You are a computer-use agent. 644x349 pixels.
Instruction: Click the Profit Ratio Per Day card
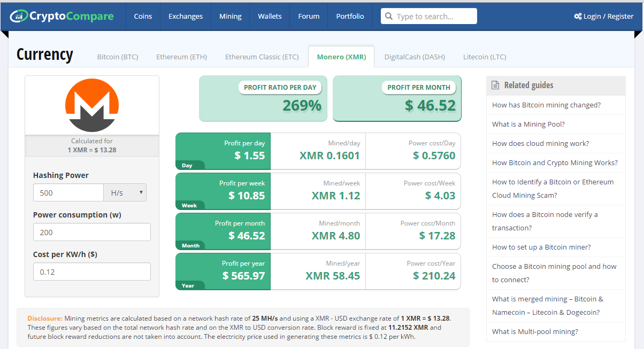263,98
